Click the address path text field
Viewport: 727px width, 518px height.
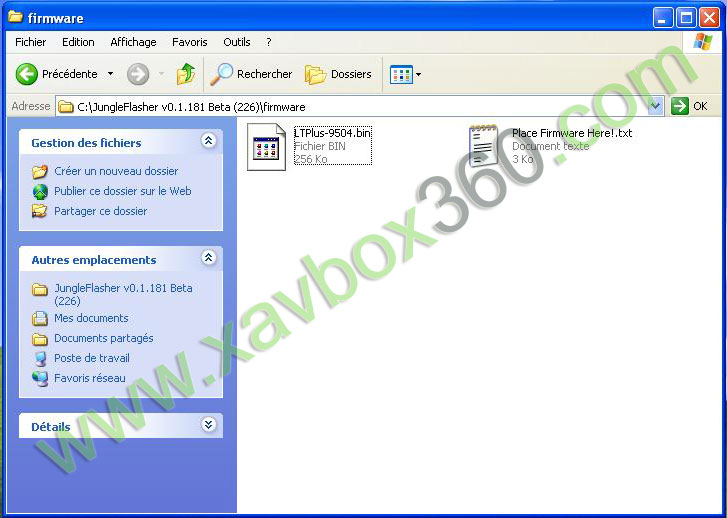point(352,107)
